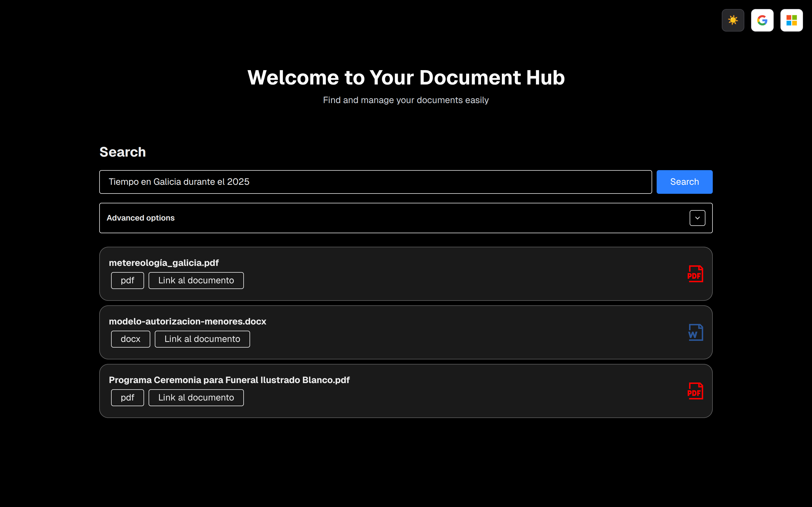Open Link al documento for modelo-autorizacion-menores.docx

(202, 339)
